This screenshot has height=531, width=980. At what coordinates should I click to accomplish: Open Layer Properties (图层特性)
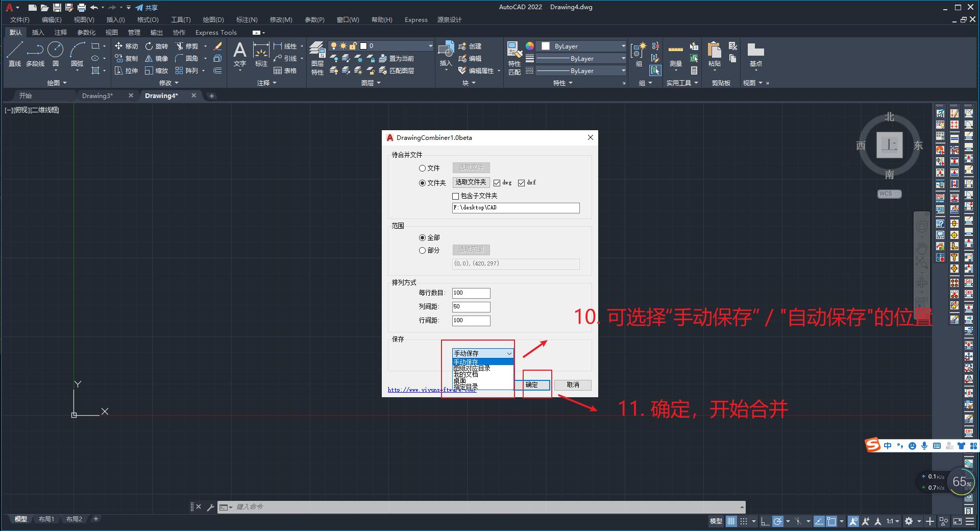[317, 58]
